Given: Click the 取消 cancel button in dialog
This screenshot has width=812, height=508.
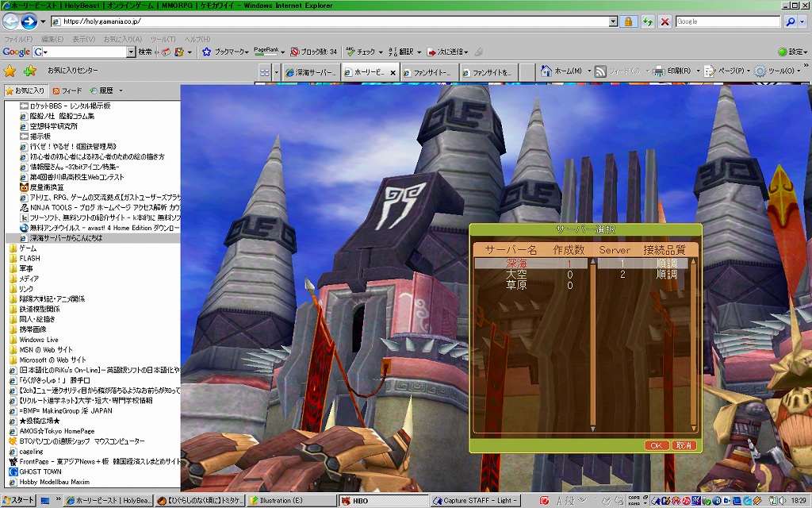Looking at the screenshot, I should pos(684,445).
